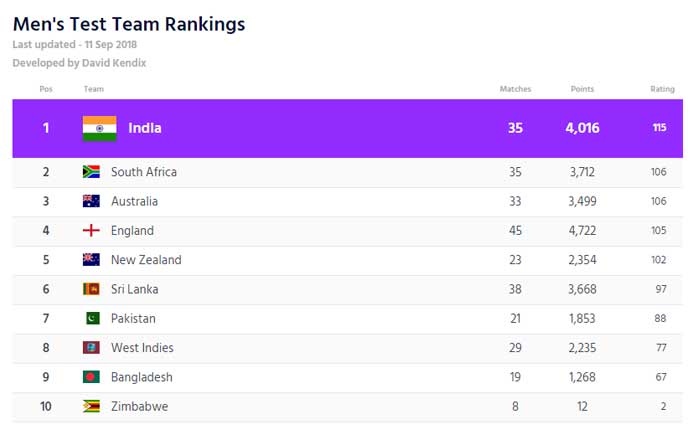This screenshot has width=696, height=424.
Task: Click the Bangladesh flag icon
Action: coord(91,377)
